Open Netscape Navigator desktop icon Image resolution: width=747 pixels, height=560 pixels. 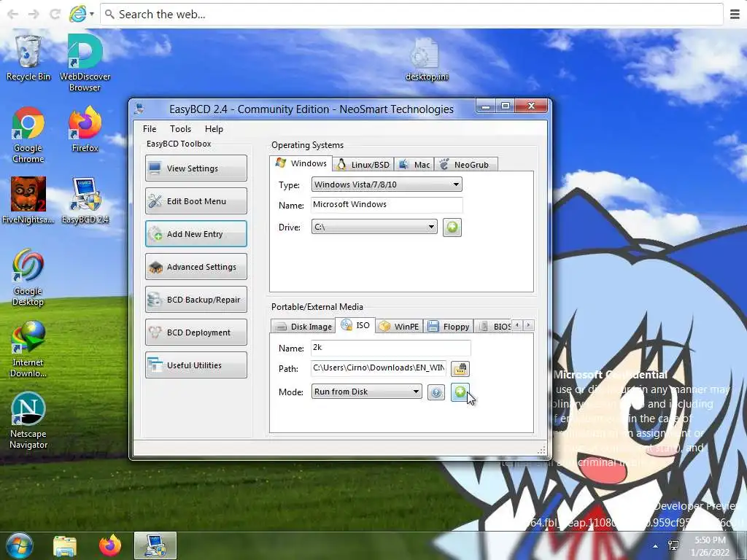pyautogui.click(x=28, y=421)
